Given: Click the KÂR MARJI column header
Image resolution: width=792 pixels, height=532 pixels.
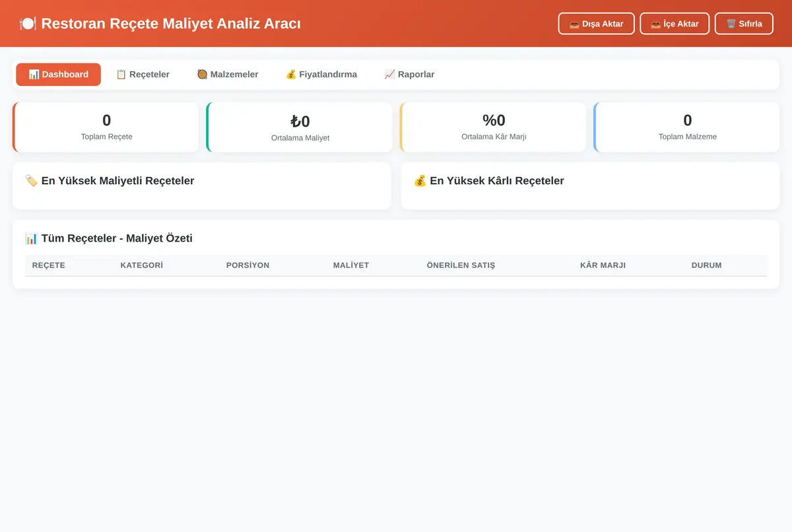Looking at the screenshot, I should click(603, 265).
